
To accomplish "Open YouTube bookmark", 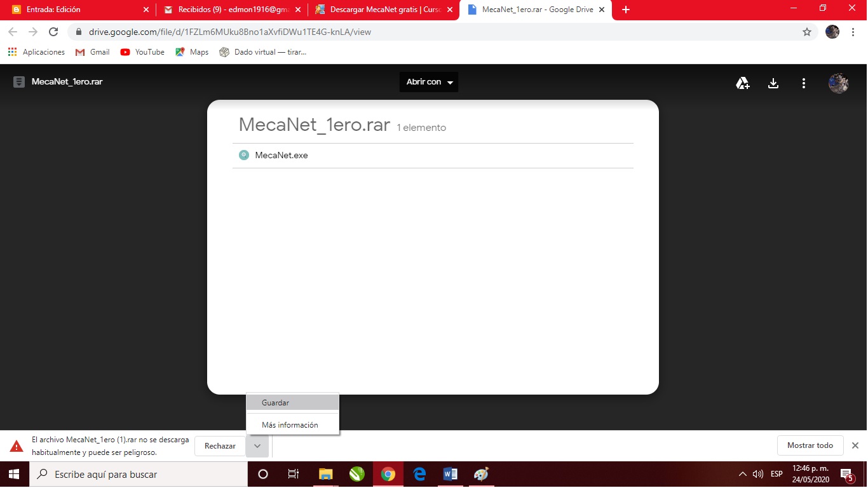I will click(x=142, y=52).
